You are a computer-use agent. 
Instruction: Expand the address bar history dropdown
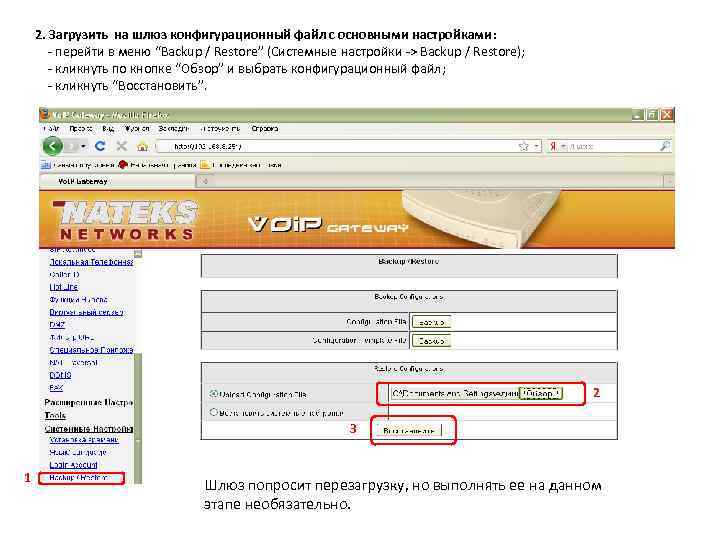tap(536, 146)
